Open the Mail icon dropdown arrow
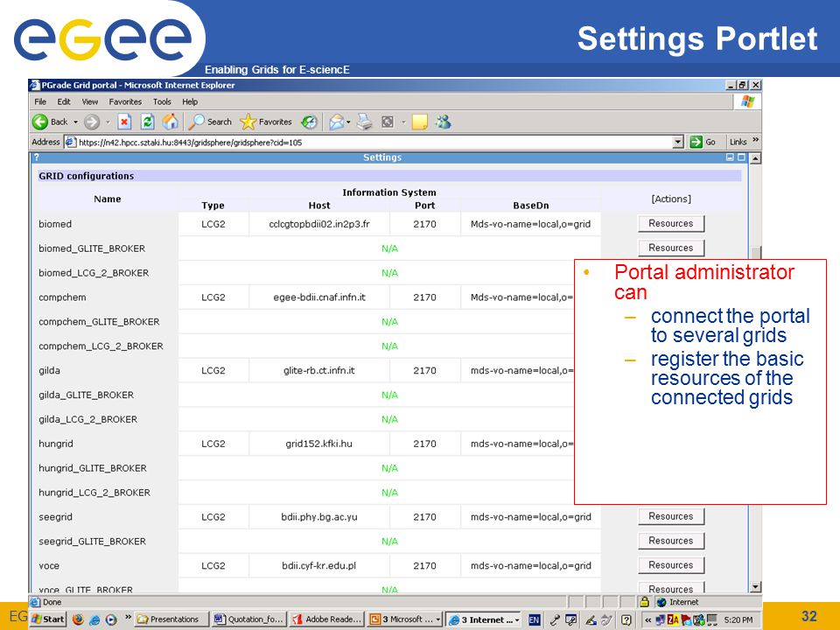840x630 pixels. pyautogui.click(x=349, y=122)
